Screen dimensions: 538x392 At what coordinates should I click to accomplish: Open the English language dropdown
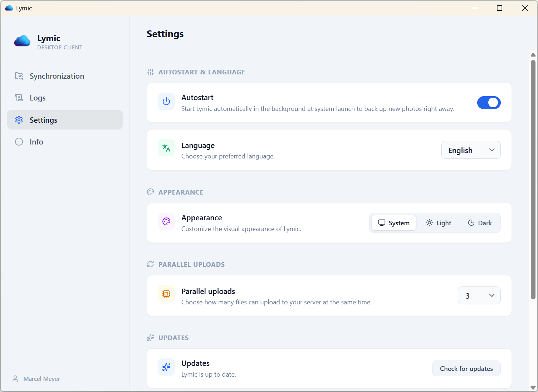point(471,150)
